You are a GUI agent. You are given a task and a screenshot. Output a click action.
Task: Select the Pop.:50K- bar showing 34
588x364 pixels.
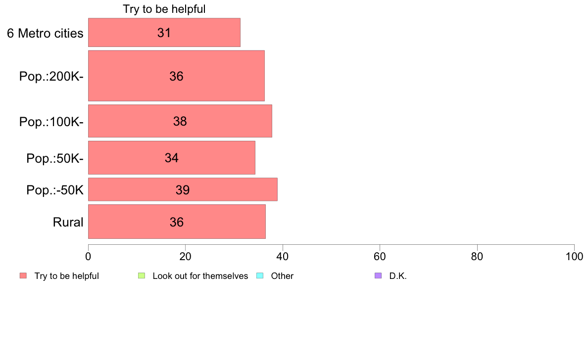pyautogui.click(x=172, y=158)
